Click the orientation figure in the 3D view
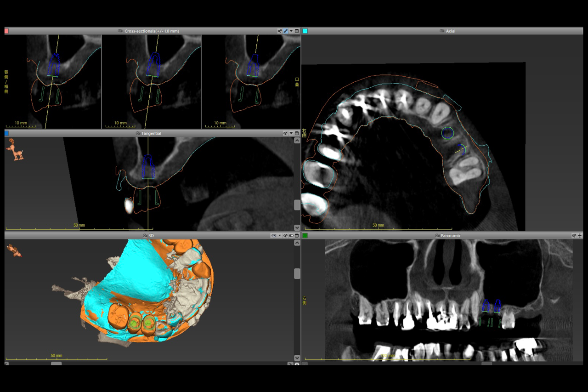Image resolution: width=588 pixels, height=392 pixels. point(14,251)
